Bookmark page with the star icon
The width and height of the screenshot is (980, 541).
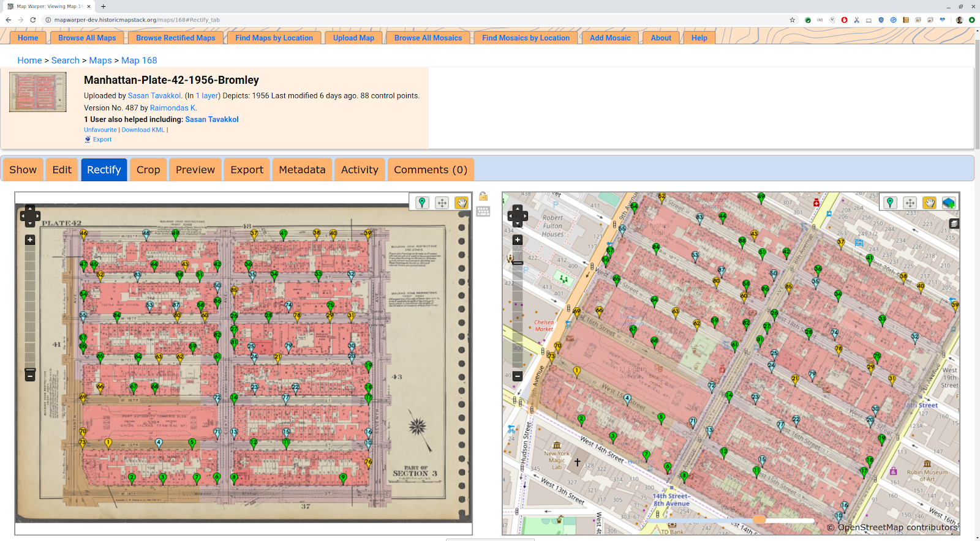tap(792, 20)
